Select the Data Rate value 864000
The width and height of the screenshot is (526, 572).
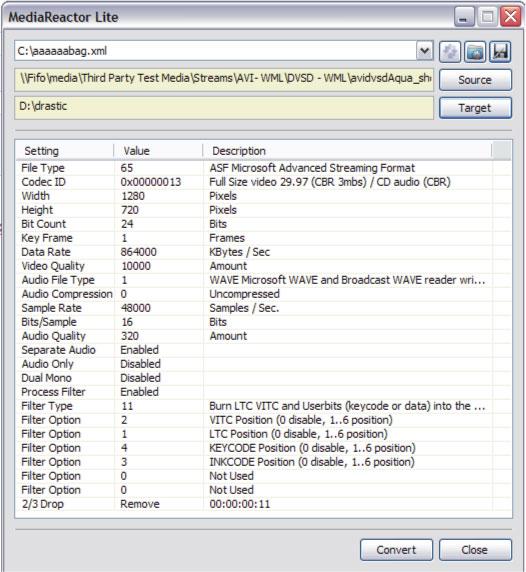139,252
